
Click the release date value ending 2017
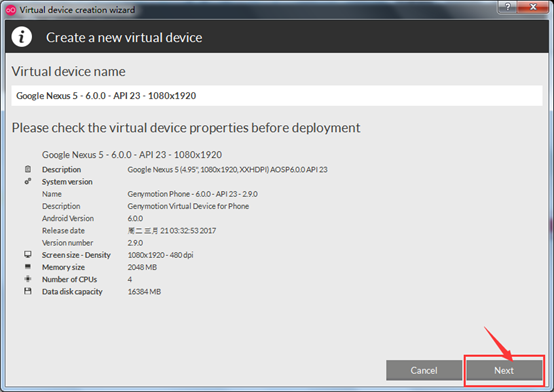coord(172,231)
